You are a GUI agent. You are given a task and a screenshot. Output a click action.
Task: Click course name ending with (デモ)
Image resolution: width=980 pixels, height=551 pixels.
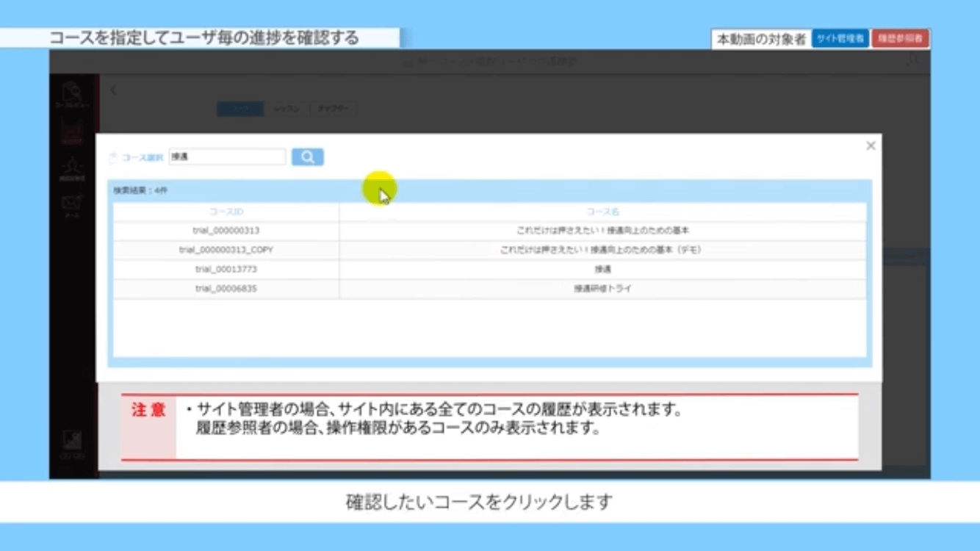pos(602,250)
